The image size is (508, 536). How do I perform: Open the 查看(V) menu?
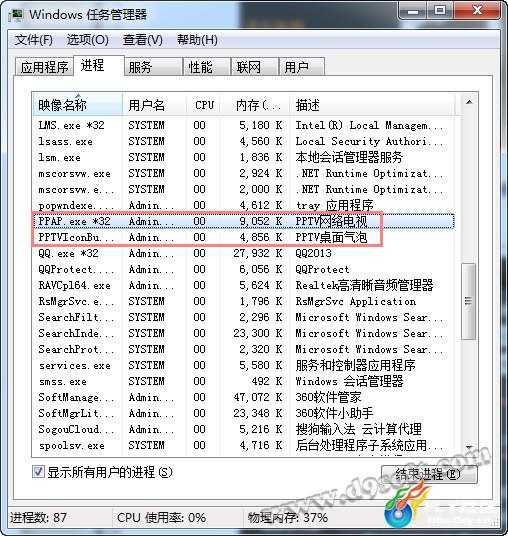coord(143,40)
